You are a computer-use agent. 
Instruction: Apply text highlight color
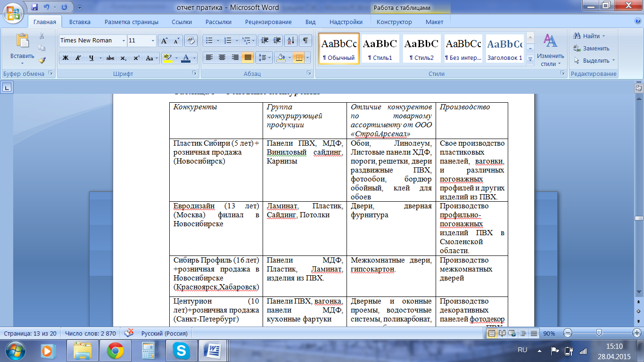[x=167, y=58]
